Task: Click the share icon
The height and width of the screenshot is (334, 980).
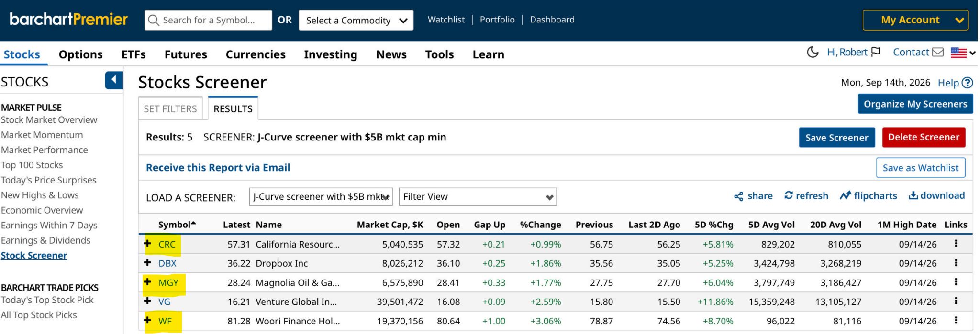Action: [x=739, y=196]
